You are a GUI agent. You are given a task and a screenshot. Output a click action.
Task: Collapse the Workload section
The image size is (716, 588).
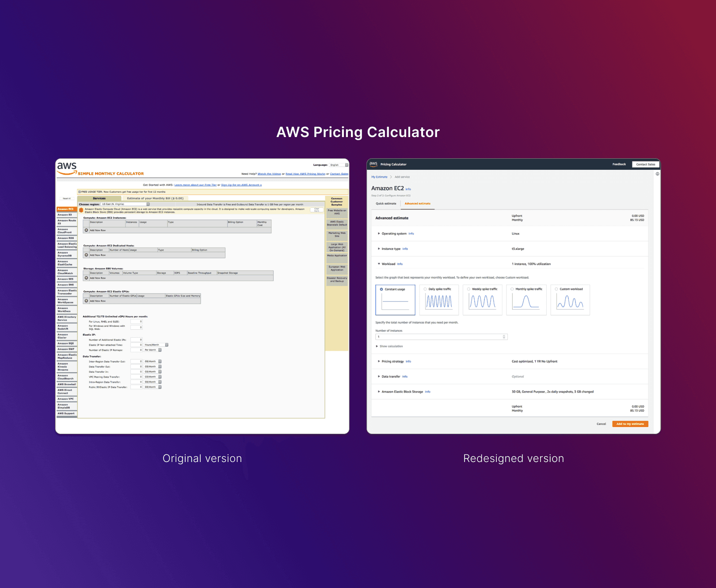point(379,264)
